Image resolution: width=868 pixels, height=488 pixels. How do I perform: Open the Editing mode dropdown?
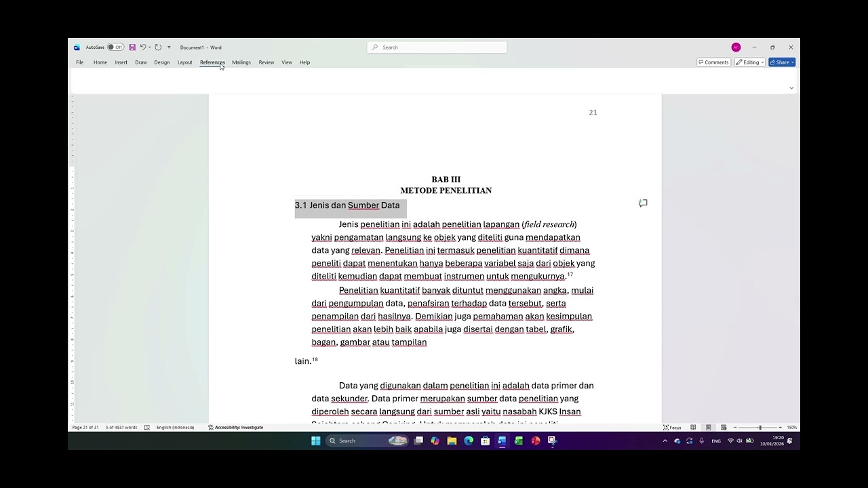point(750,62)
